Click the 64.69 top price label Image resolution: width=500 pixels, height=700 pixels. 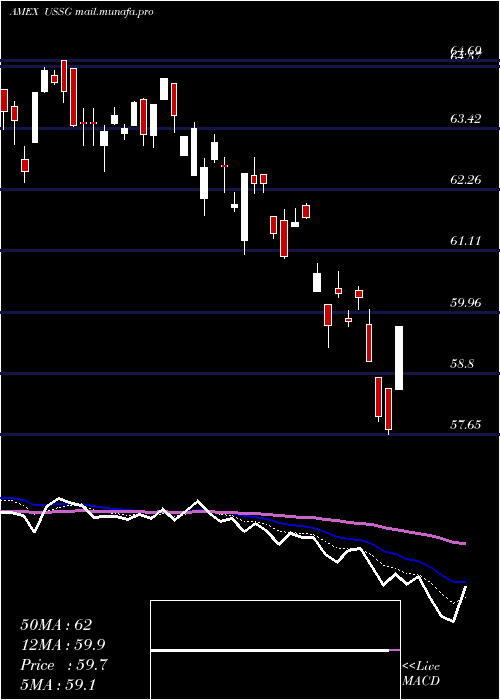466,52
